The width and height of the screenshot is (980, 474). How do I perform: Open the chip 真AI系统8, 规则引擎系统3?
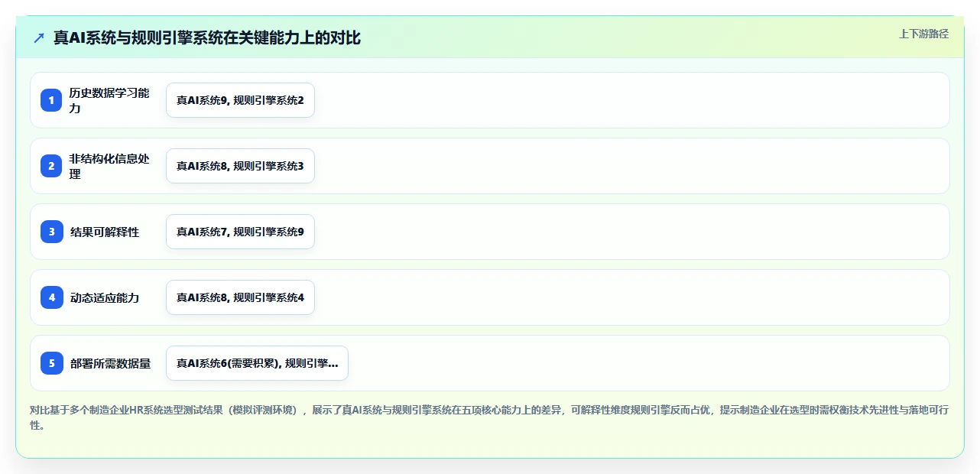point(240,166)
